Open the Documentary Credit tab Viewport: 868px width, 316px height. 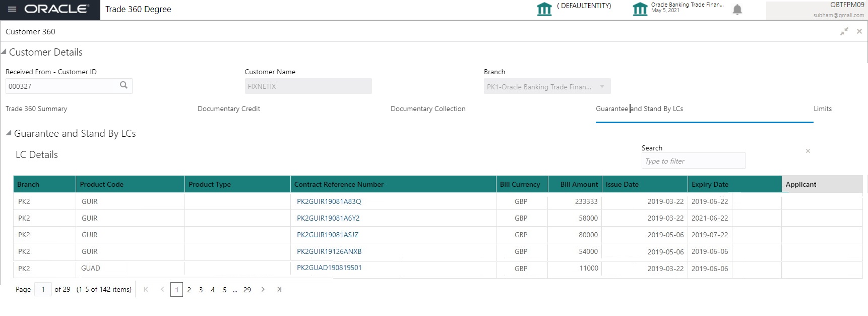click(x=229, y=109)
